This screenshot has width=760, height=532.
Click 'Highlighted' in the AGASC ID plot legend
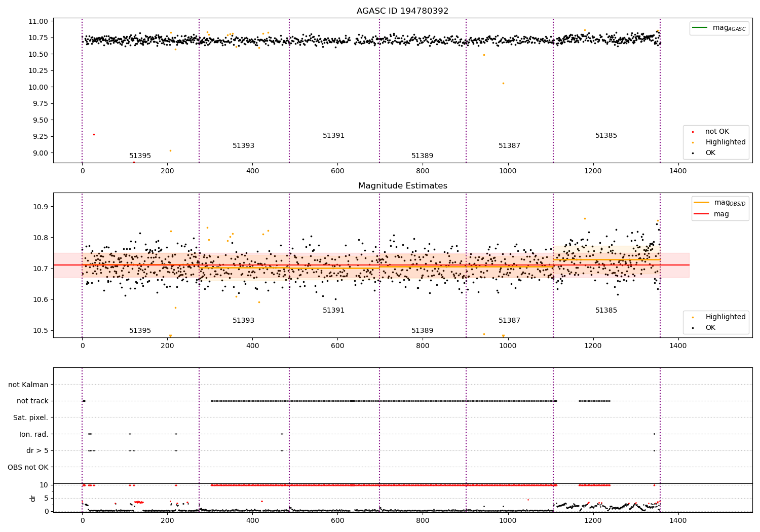pyautogui.click(x=725, y=142)
